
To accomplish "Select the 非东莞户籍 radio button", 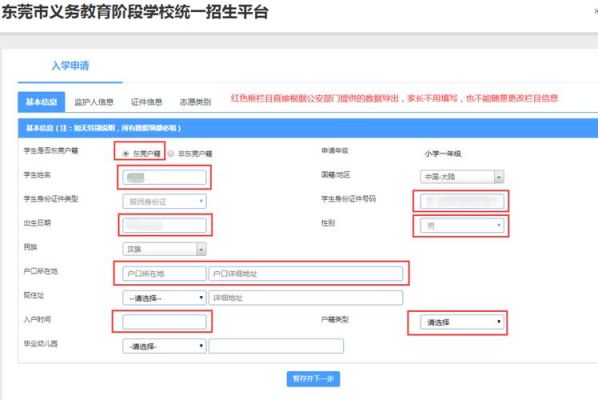I will pyautogui.click(x=171, y=154).
